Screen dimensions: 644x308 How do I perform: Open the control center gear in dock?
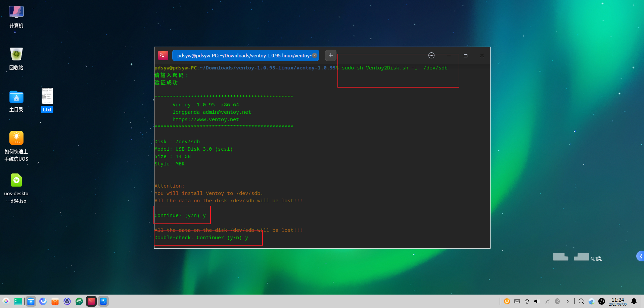click(x=67, y=301)
